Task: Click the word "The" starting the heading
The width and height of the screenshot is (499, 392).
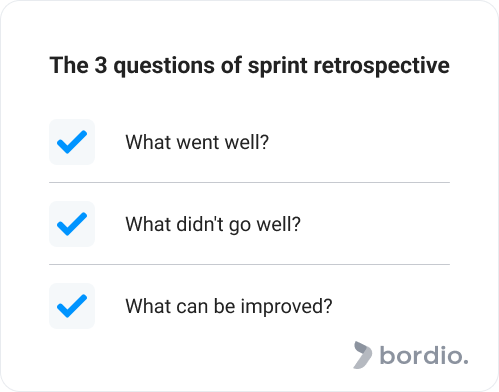Action: (69, 65)
